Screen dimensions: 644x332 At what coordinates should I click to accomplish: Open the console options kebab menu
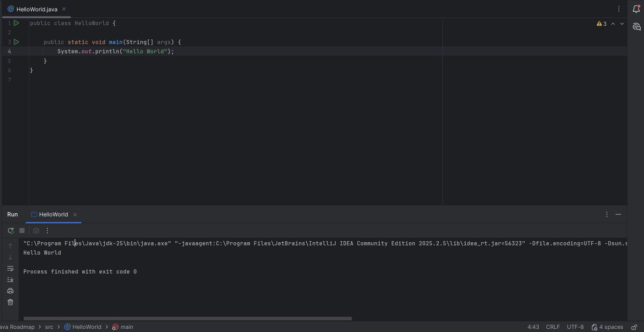tap(47, 230)
